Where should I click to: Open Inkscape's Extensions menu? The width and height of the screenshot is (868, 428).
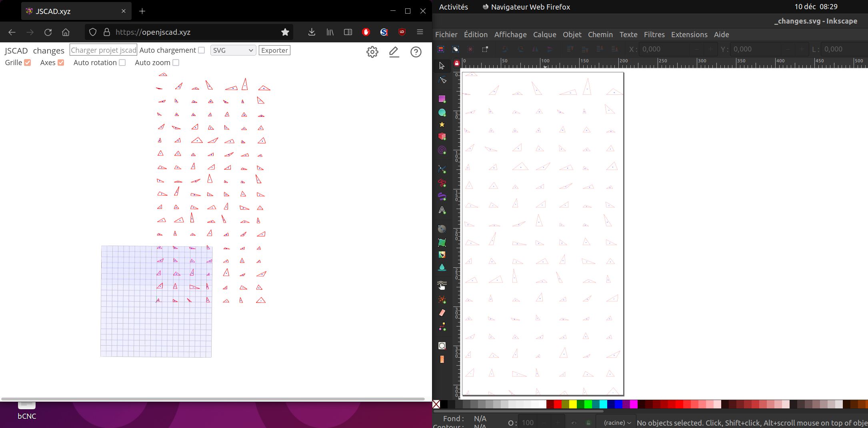pyautogui.click(x=689, y=35)
